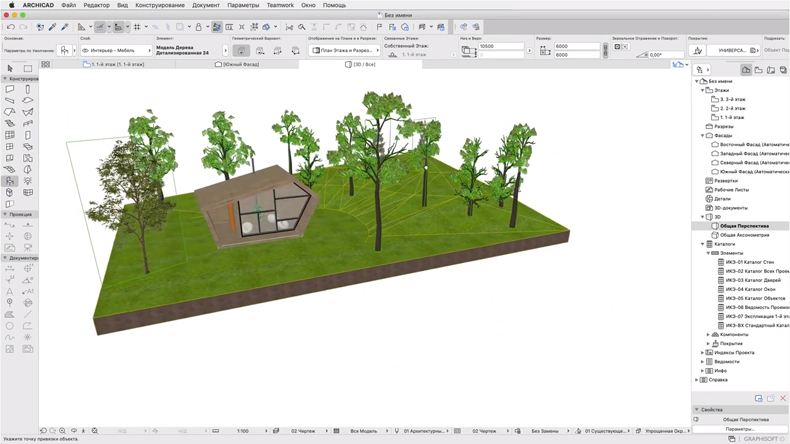Select the Mesh tool
Viewport: 790px width, 444px height.
[10, 169]
